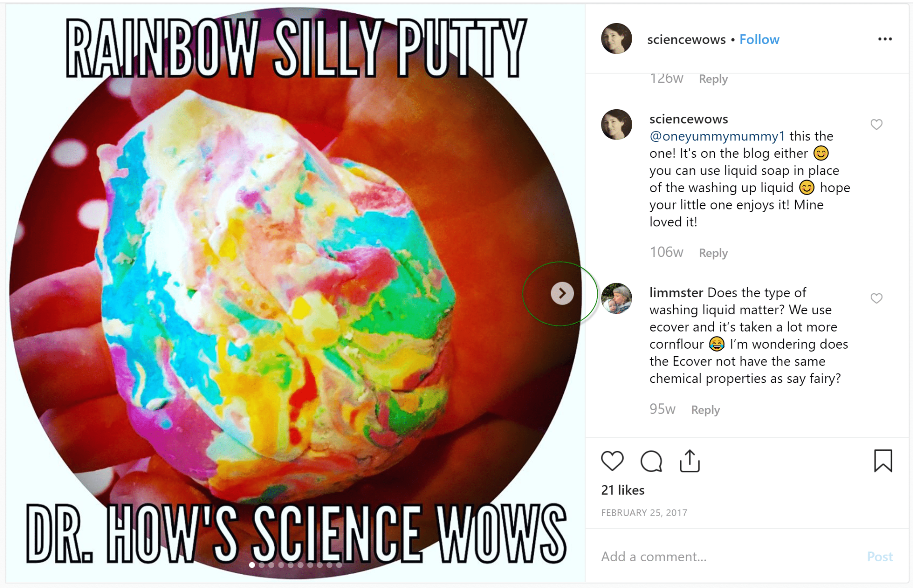Reply to the 126w comment
The image size is (913, 588).
tap(713, 79)
